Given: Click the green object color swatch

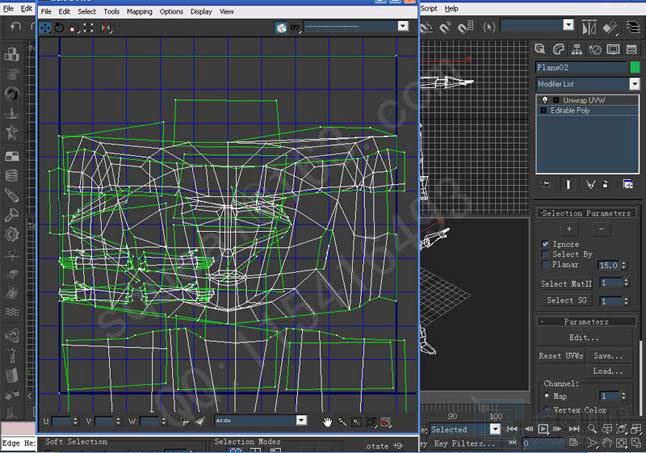Looking at the screenshot, I should tap(635, 68).
